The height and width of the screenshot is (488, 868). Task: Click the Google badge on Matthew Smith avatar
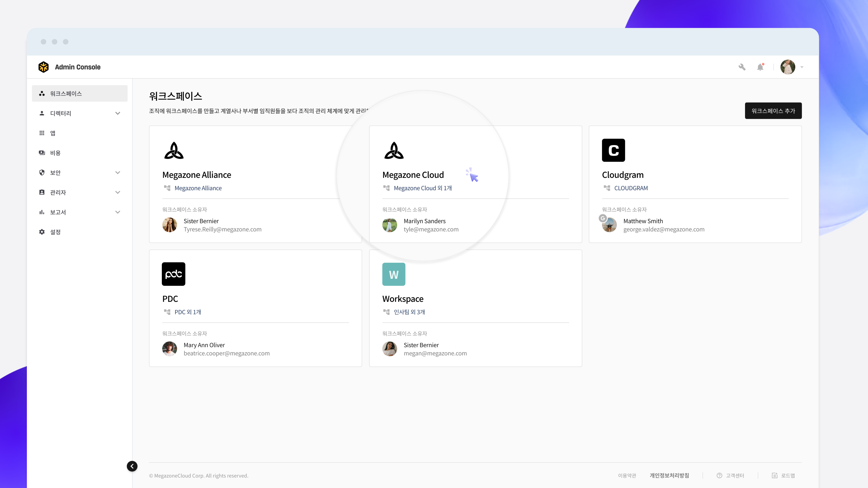tap(603, 218)
